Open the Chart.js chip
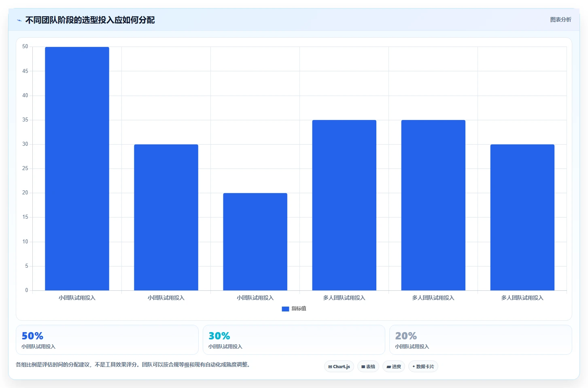This screenshot has height=388, width=588. coord(339,367)
